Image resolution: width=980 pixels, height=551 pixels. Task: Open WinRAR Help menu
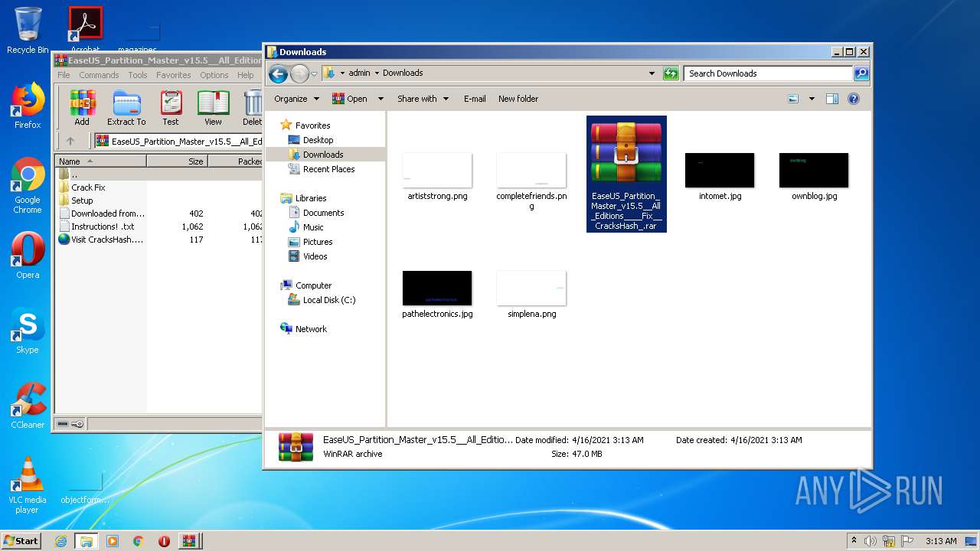(x=245, y=75)
